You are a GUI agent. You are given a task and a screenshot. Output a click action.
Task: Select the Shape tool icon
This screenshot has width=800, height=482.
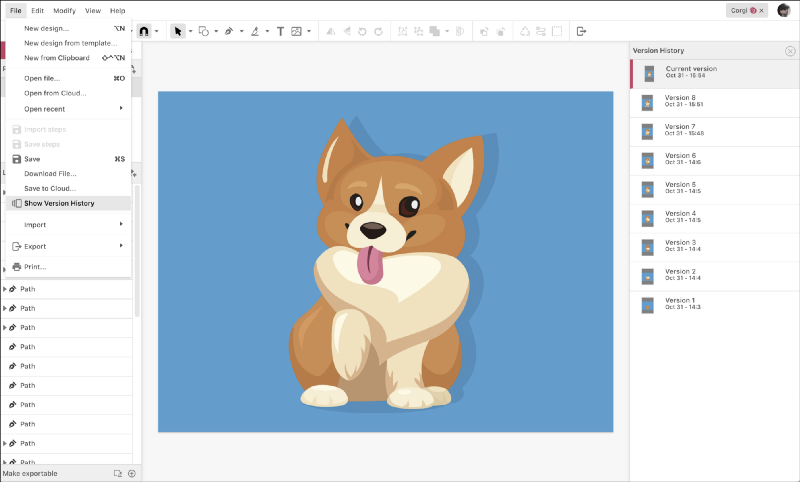[202, 31]
